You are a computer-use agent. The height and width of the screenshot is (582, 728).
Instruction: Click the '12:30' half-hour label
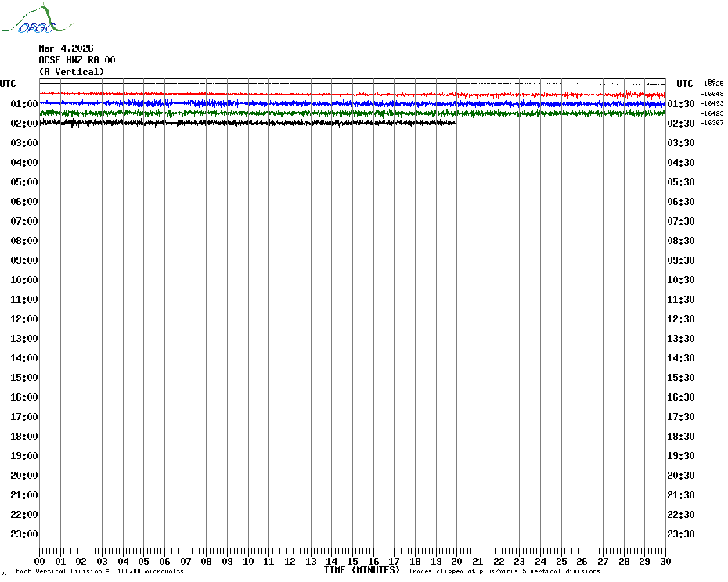tap(681, 319)
